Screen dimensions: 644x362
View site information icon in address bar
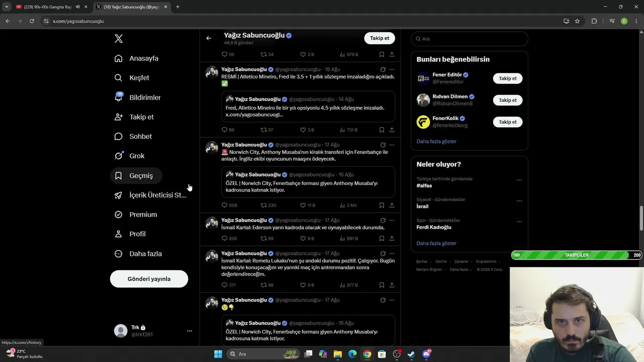click(46, 21)
